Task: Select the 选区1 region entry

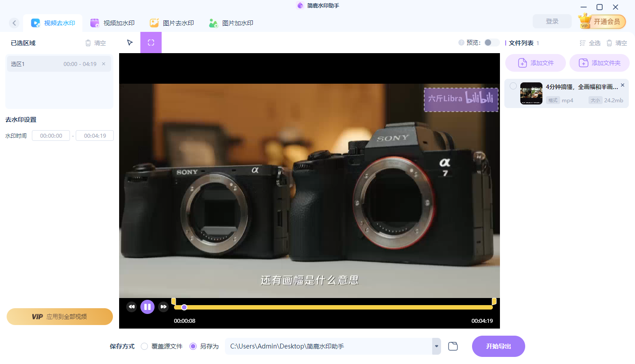Action: click(x=59, y=64)
